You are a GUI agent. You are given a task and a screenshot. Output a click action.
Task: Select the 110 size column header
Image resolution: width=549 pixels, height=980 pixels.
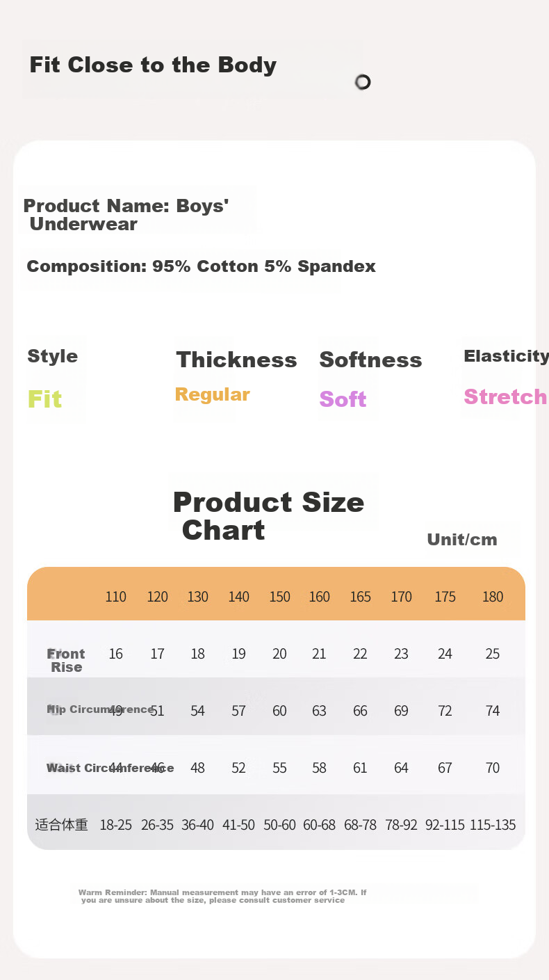tap(116, 597)
